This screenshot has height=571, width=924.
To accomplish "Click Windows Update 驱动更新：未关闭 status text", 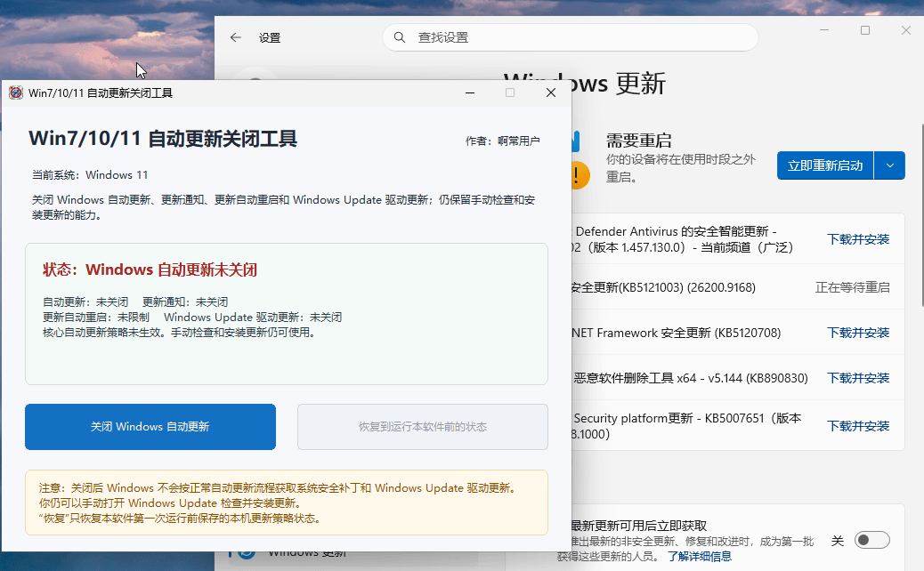I will coord(253,318).
